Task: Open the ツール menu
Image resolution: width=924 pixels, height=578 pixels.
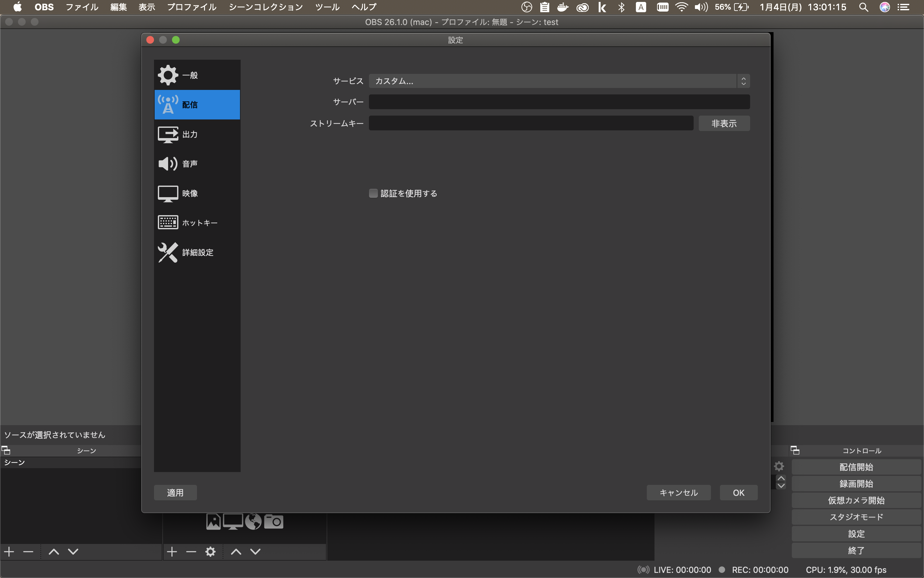Action: [x=327, y=7]
